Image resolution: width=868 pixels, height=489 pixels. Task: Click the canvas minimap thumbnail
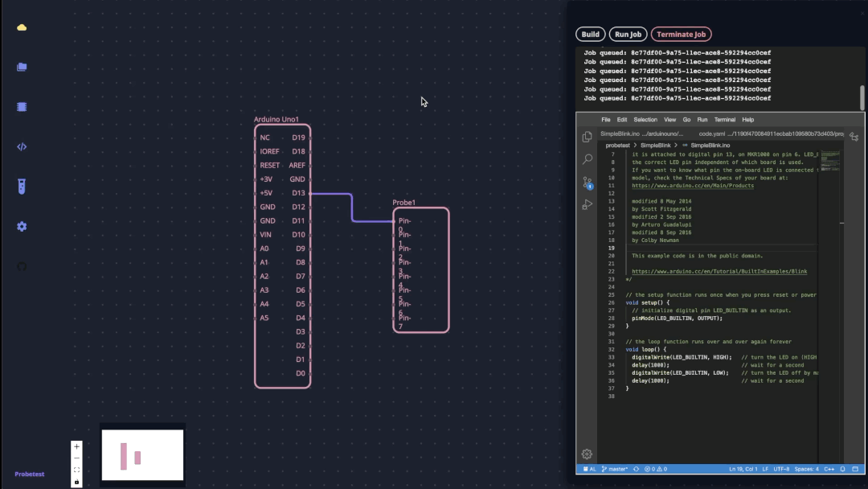point(142,454)
